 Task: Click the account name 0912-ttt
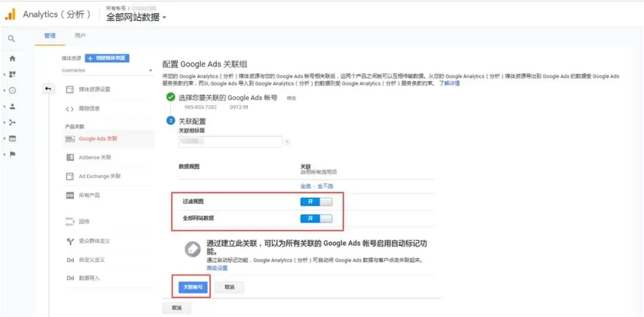(239, 107)
